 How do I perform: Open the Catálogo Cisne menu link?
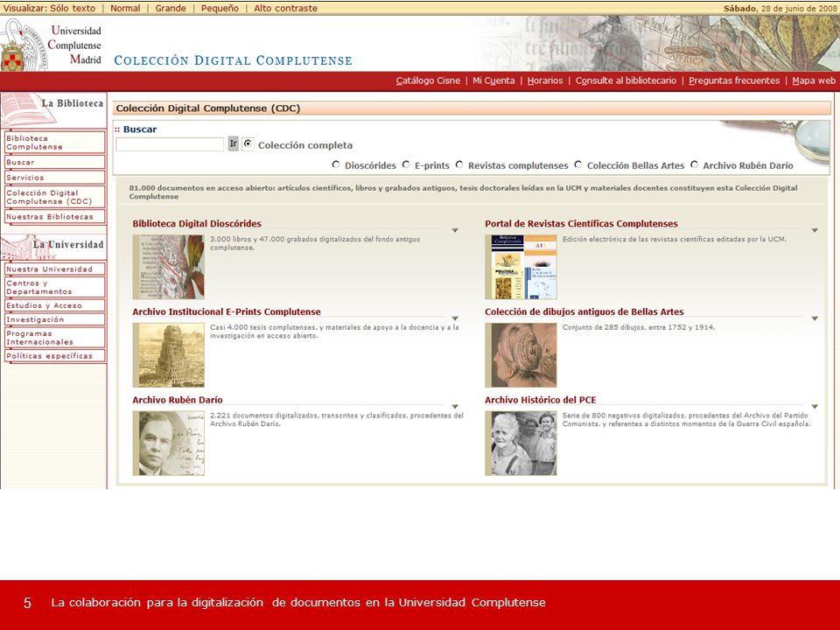point(428,80)
